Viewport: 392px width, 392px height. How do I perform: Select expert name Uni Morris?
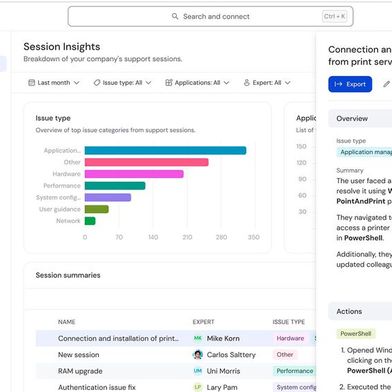pyautogui.click(x=223, y=371)
